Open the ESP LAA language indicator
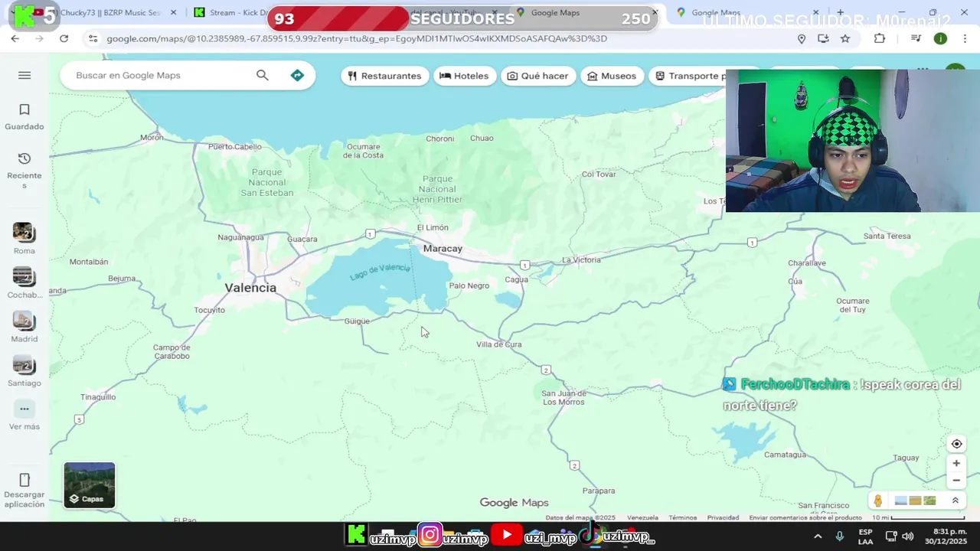 [x=865, y=536]
